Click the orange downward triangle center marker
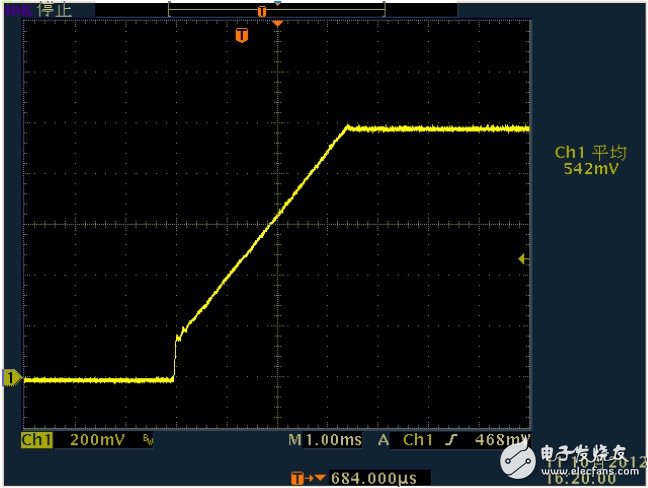The image size is (648, 488). click(x=277, y=23)
